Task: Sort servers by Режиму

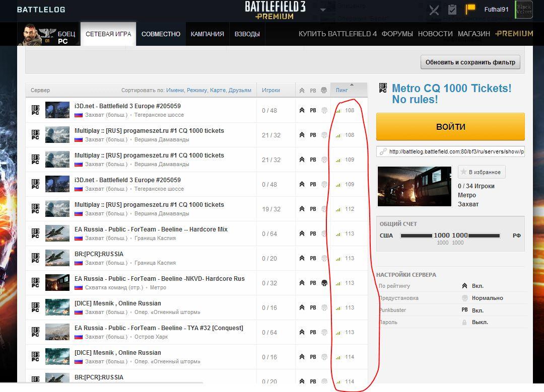Action: 197,90
